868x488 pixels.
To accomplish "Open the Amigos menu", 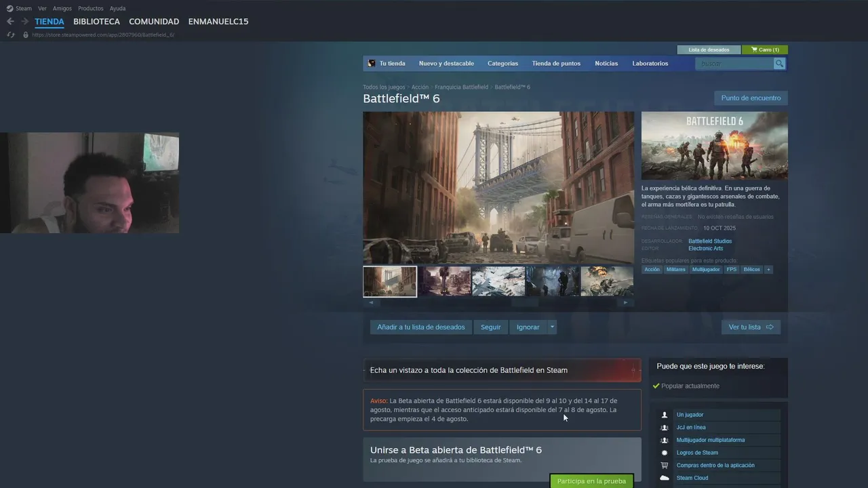I will (62, 8).
